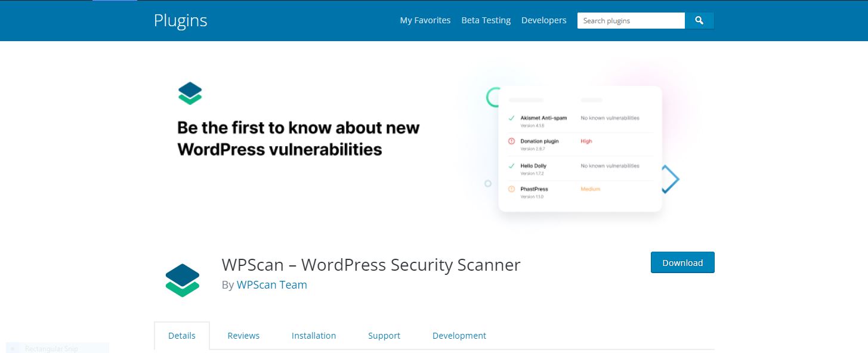This screenshot has width=868, height=353.
Task: Switch to the Reviews tab
Action: (243, 335)
